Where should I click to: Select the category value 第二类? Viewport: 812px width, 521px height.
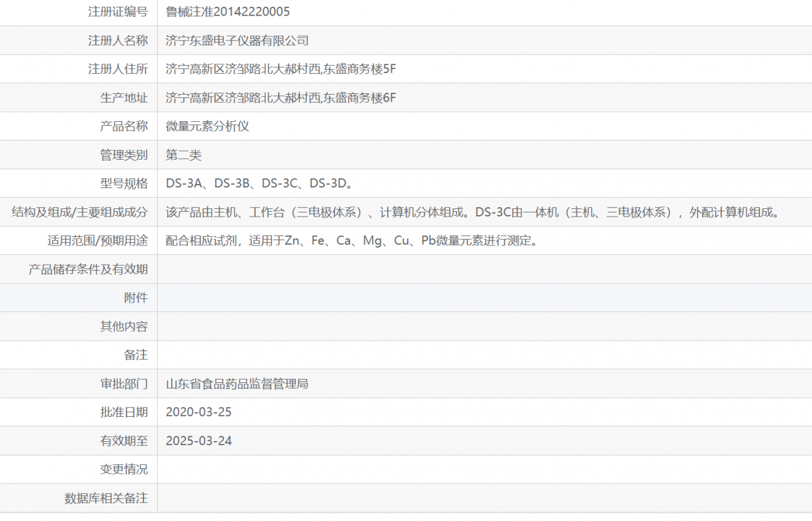click(184, 155)
